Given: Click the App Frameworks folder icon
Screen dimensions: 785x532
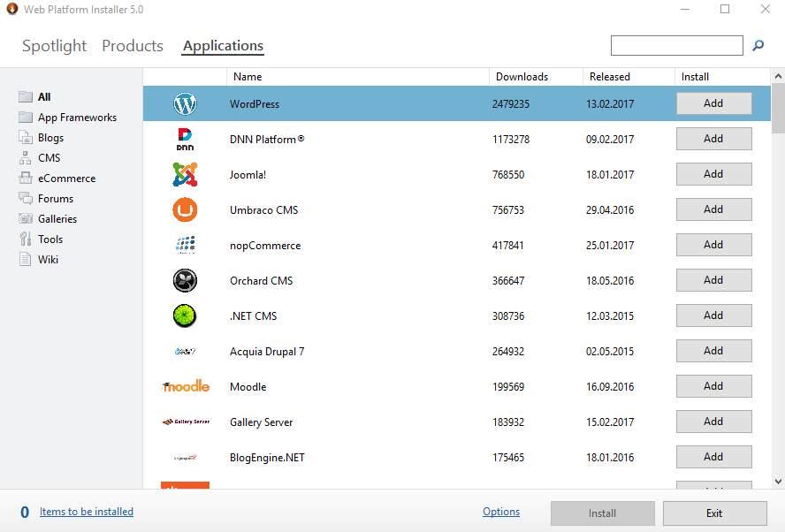Looking at the screenshot, I should point(26,118).
